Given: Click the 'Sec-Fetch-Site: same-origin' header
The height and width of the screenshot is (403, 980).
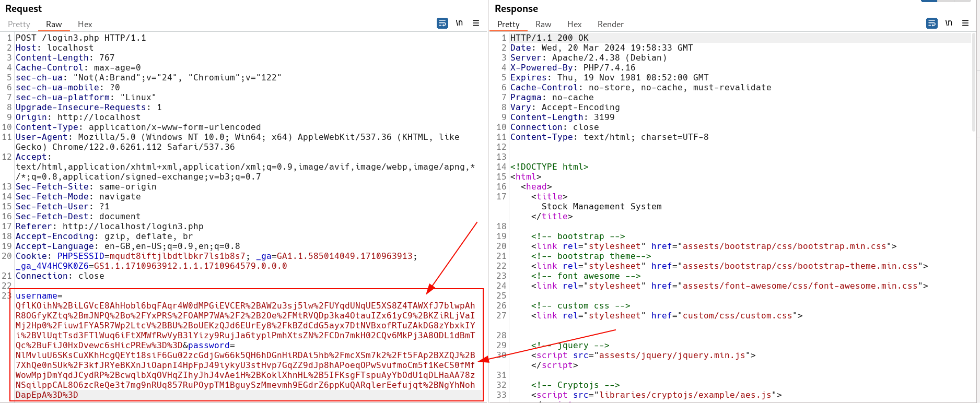Looking at the screenshot, I should [86, 187].
